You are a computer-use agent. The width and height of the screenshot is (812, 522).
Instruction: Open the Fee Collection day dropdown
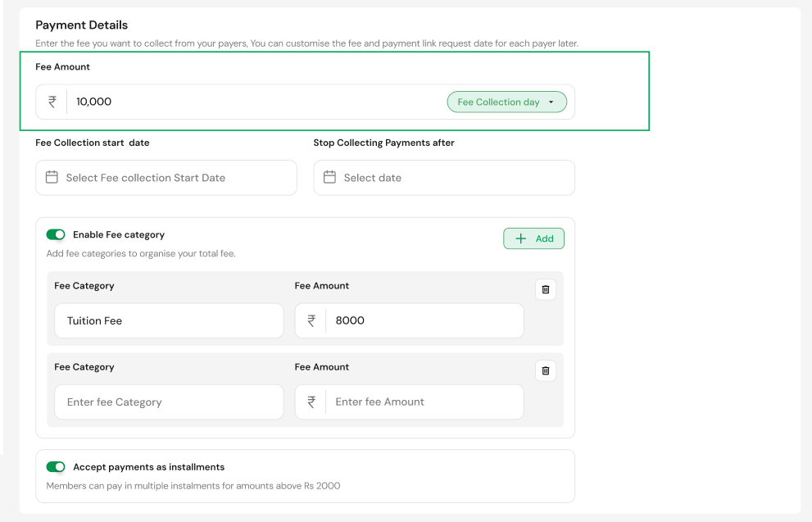(x=506, y=101)
